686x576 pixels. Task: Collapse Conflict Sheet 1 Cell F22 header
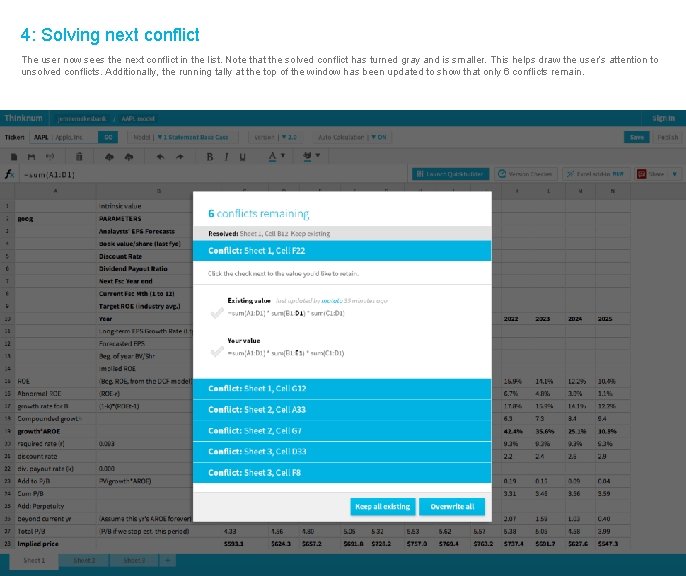click(342, 251)
